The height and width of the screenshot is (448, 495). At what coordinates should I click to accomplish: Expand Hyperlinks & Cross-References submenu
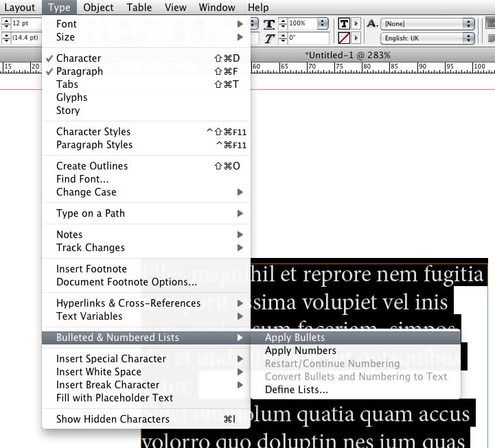coord(146,303)
